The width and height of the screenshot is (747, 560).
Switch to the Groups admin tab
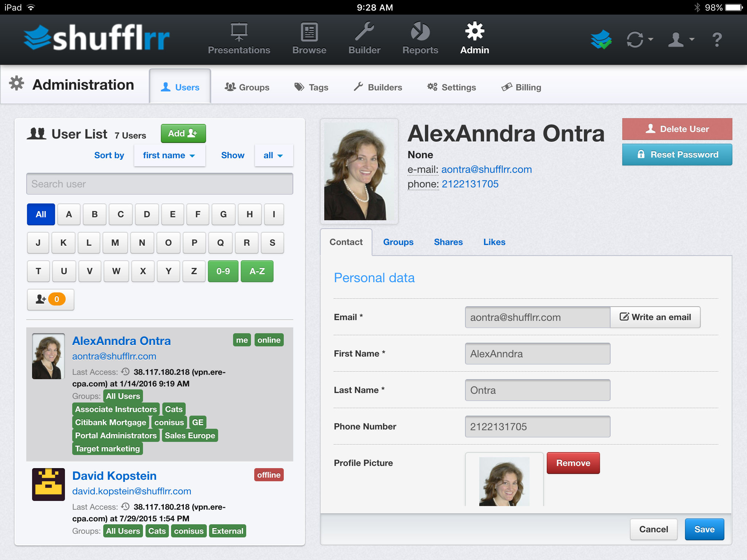(x=247, y=87)
